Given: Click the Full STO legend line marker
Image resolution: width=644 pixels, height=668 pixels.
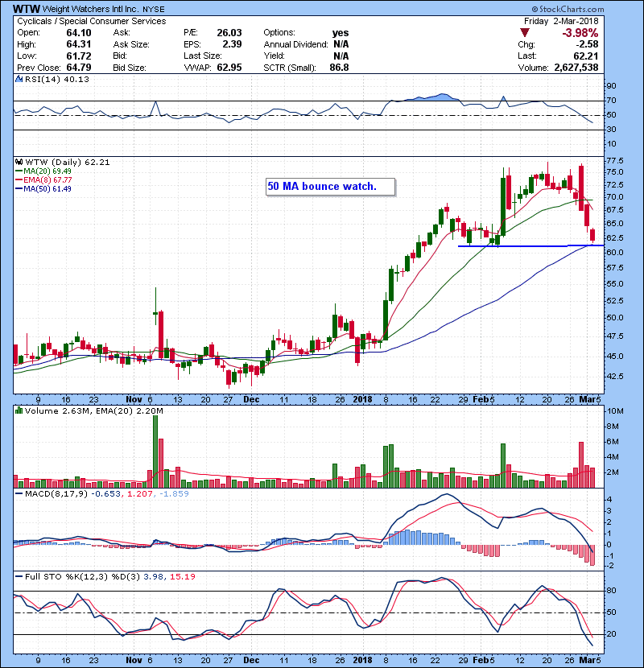Looking at the screenshot, I should (19, 577).
